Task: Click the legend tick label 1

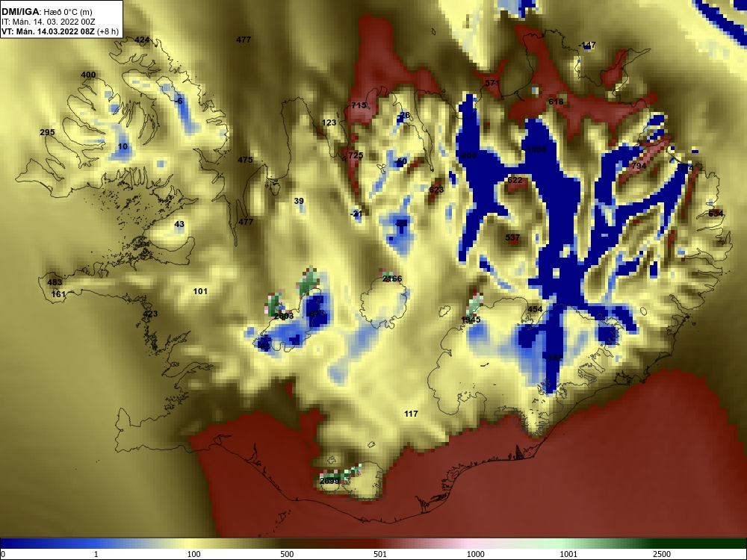Action: (96, 554)
